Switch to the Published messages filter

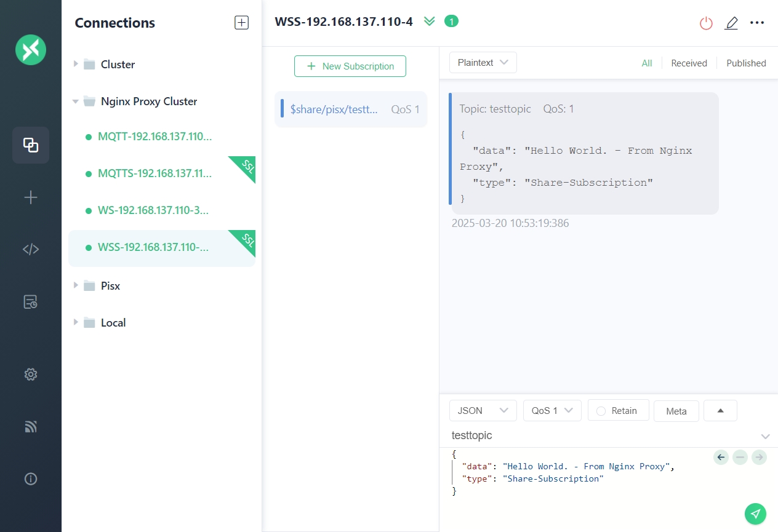(746, 63)
